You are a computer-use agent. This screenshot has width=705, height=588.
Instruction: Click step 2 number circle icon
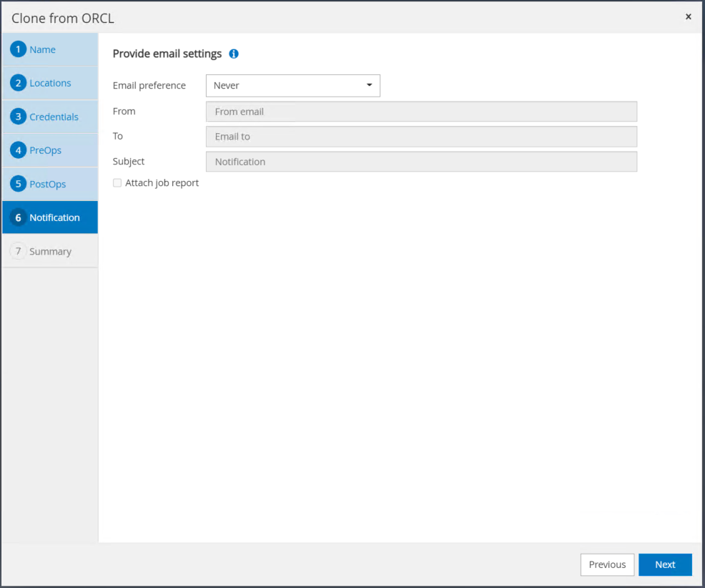point(19,83)
